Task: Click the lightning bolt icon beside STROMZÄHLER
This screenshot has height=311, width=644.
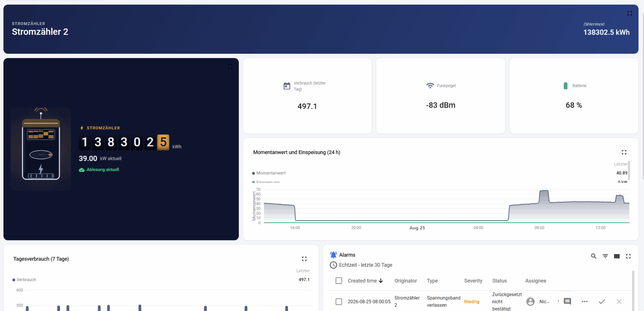Action: [82, 128]
